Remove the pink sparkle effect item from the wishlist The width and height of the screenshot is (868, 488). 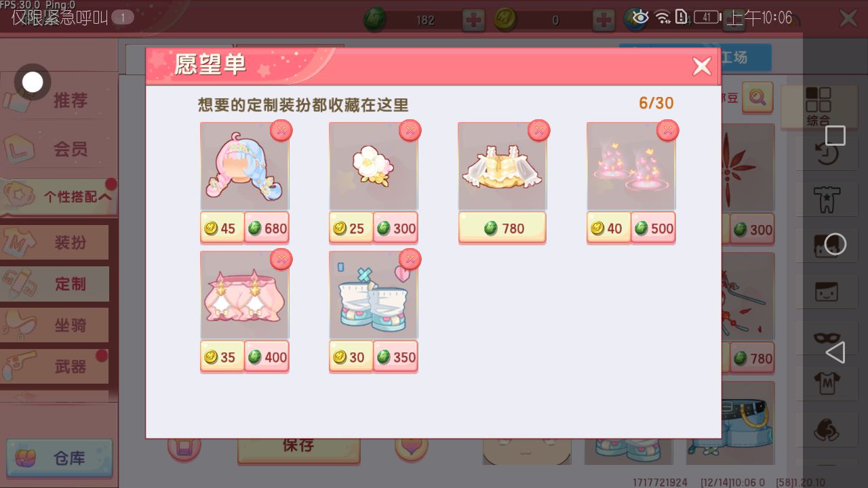(668, 130)
